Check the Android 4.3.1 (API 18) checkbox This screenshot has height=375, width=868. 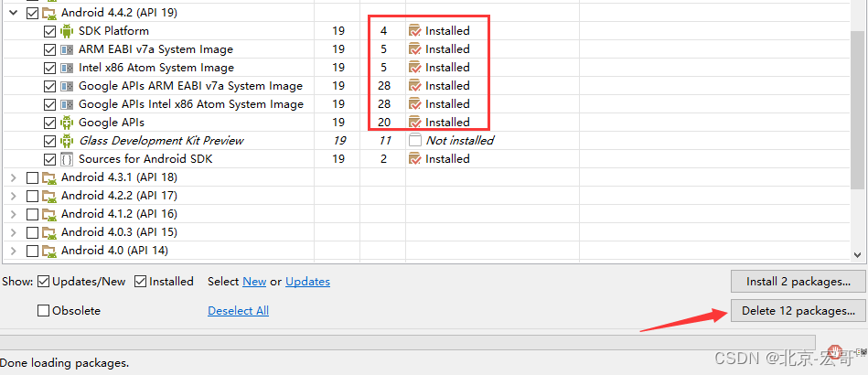pyautogui.click(x=32, y=177)
